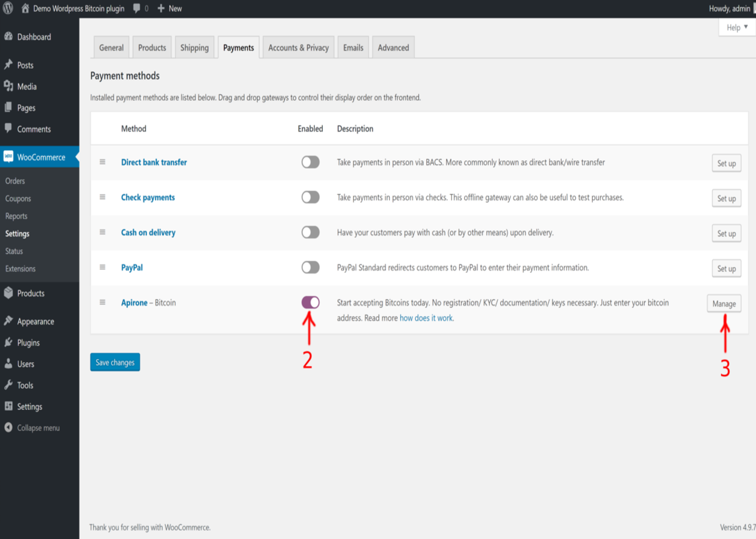Disable the Apirone Bitcoin toggle
This screenshot has height=539, width=756.
point(311,302)
